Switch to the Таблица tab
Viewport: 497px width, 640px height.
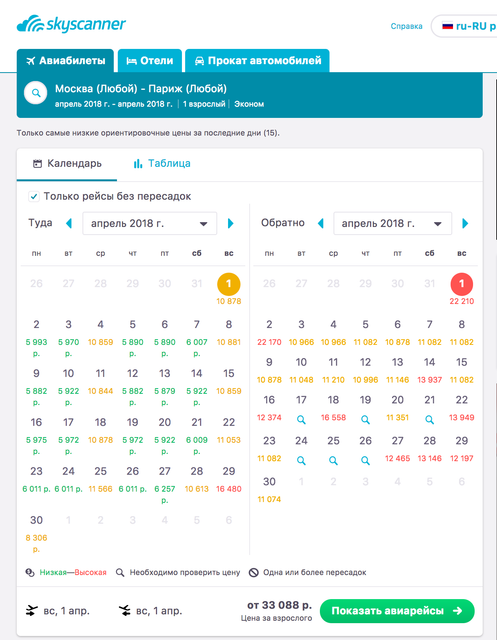162,164
